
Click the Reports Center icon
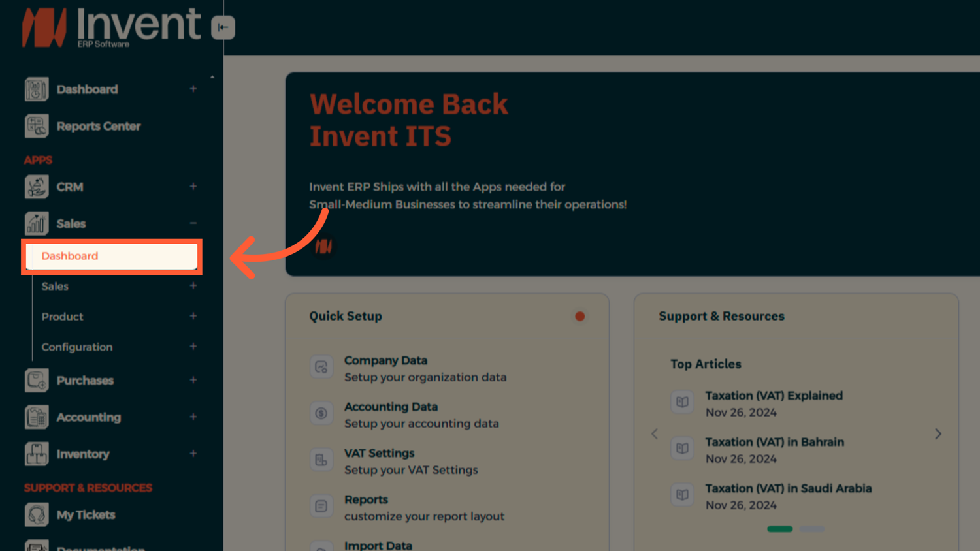37,126
